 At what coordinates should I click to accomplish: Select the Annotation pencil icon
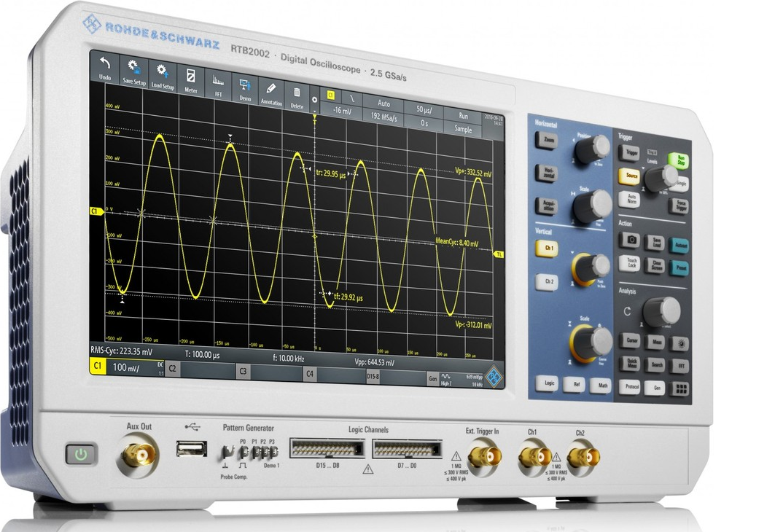(270, 91)
